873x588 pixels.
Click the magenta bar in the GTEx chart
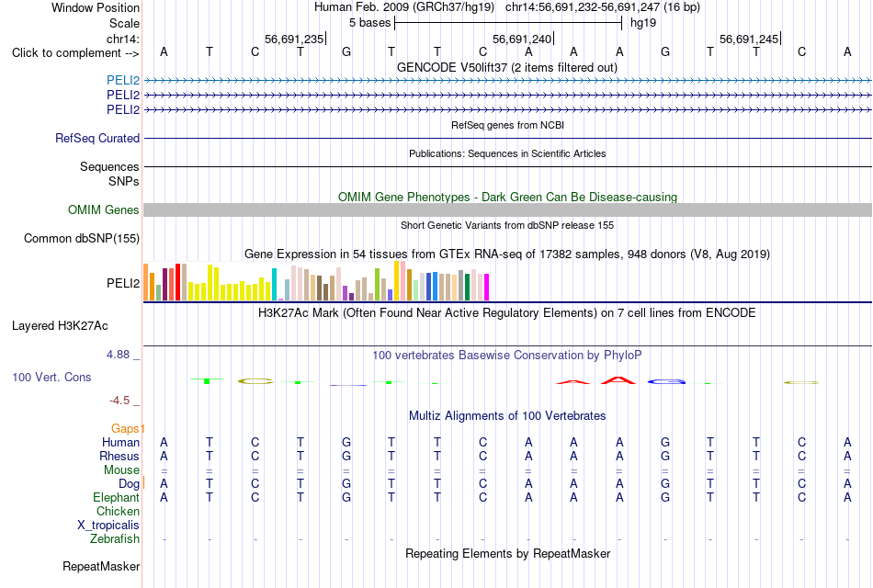[487, 288]
